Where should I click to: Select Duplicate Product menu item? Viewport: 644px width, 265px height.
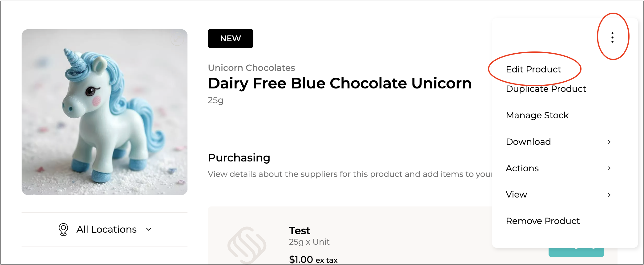point(545,89)
